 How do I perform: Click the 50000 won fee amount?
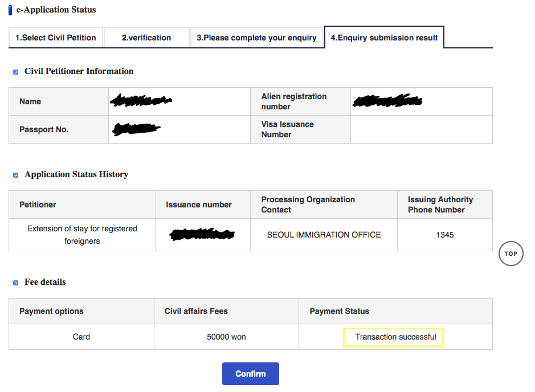click(x=226, y=337)
